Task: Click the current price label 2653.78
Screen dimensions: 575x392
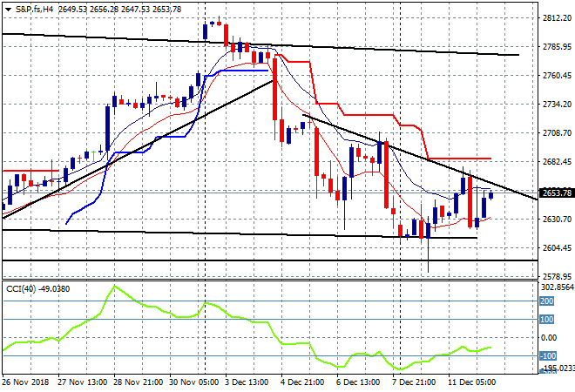Action: [x=557, y=193]
